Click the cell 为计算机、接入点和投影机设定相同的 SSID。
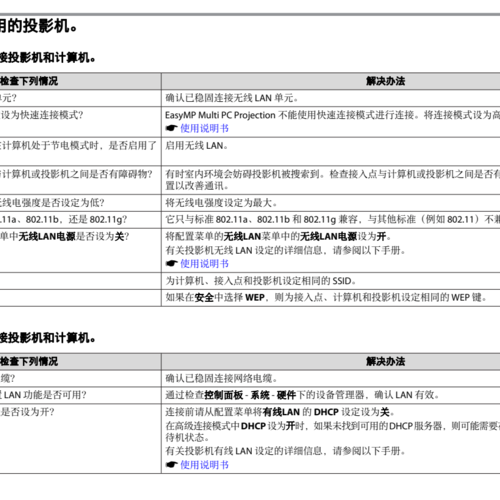This screenshot has width=500, height=500. [x=261, y=281]
